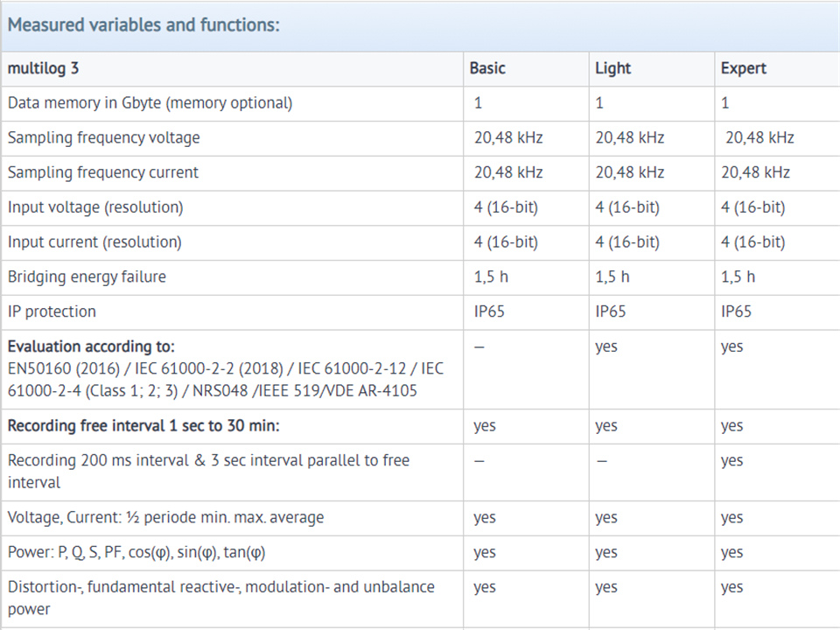Click Light's Input current '4 (16-bit)' cell
The image size is (840, 630).
627,242
